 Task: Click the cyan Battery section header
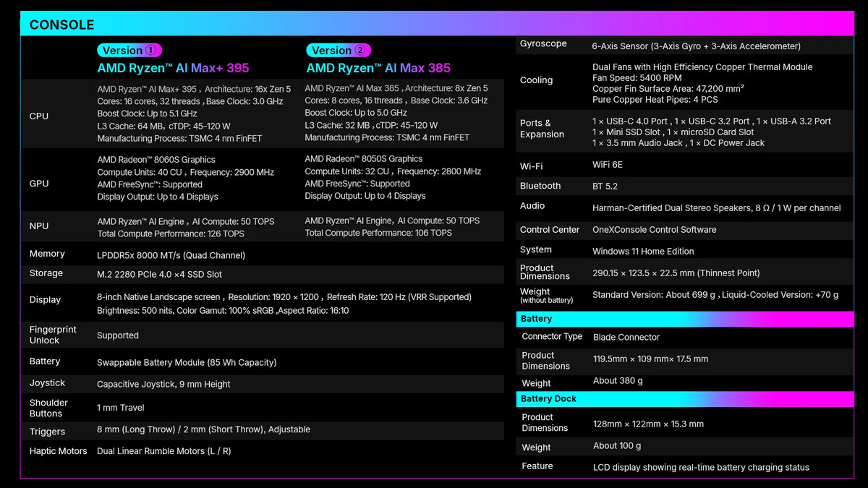point(537,319)
